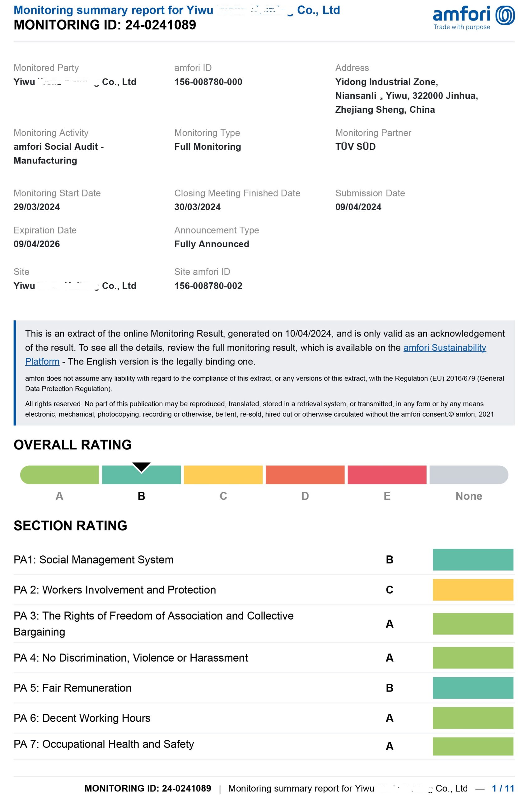Open the 'amfori Sustainability' hyperlink text
The width and height of the screenshot is (532, 797).
tap(445, 347)
